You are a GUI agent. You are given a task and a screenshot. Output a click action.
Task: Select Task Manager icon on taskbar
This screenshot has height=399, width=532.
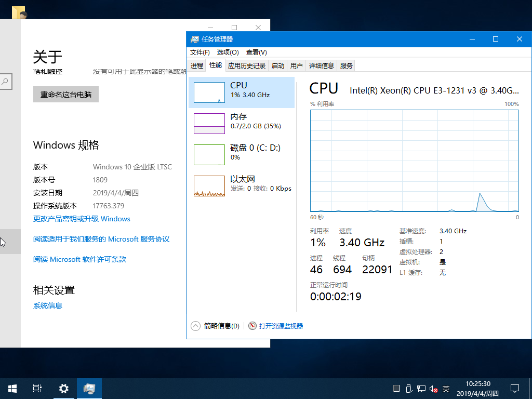click(89, 389)
